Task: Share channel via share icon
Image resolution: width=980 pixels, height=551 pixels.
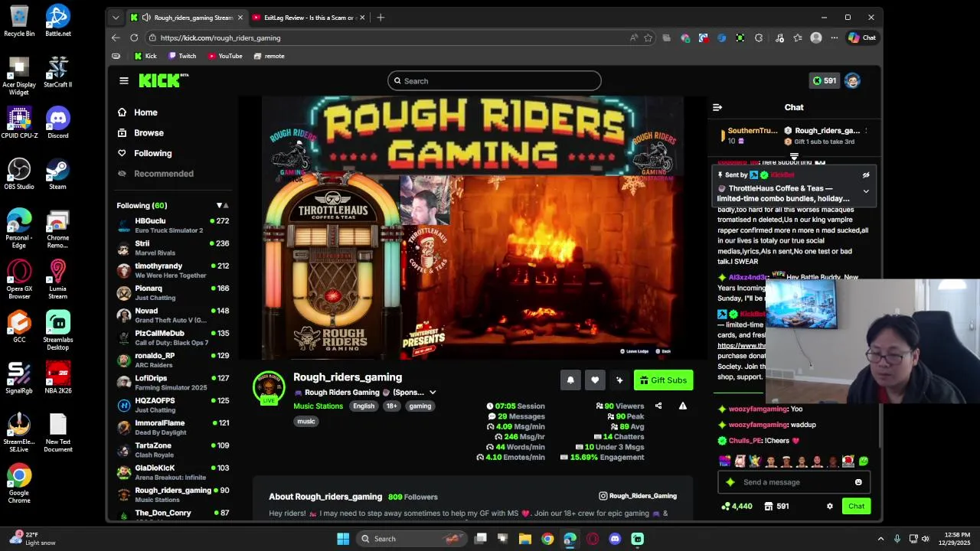Action: tap(658, 406)
